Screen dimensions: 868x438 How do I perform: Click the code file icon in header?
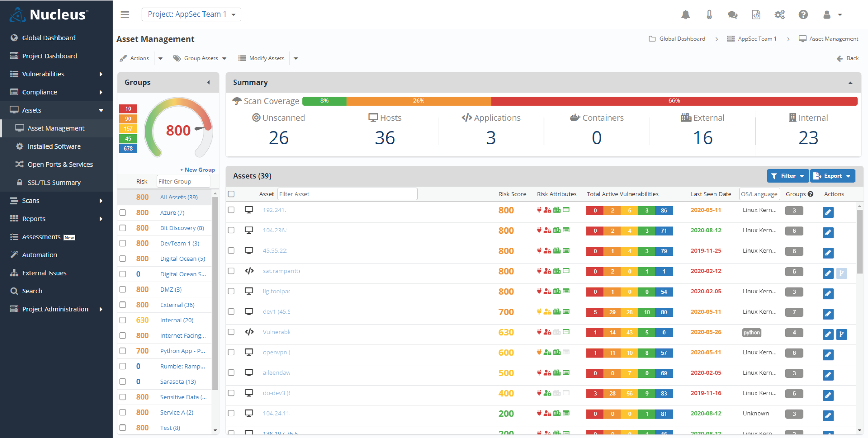pos(756,14)
